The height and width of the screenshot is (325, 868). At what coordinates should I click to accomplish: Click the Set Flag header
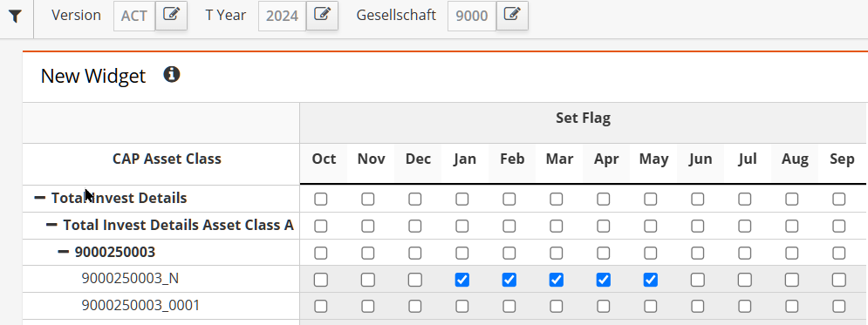tap(583, 118)
